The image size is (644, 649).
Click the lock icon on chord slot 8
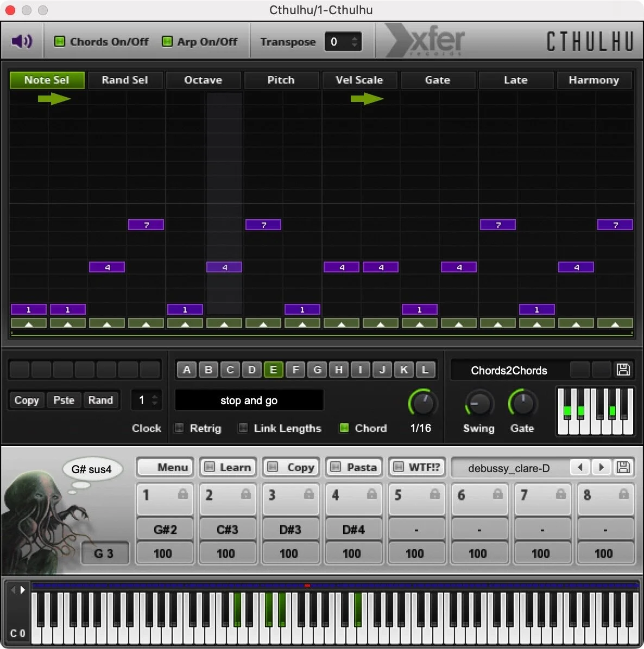623,494
